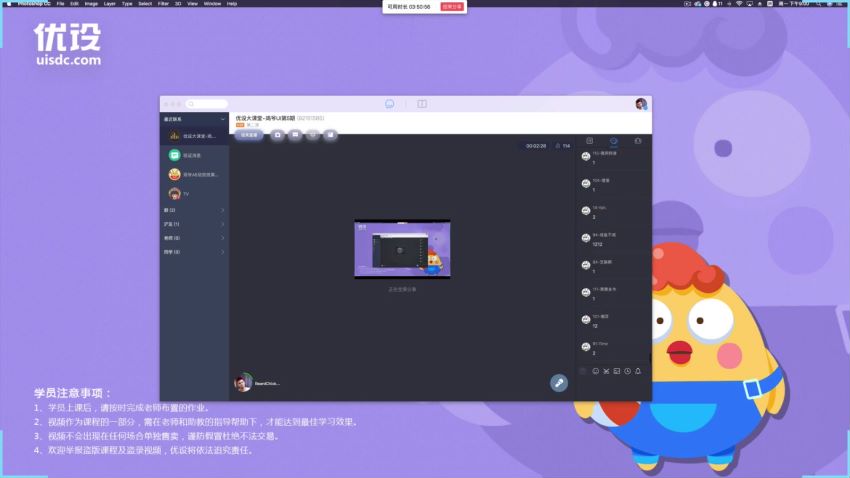The image size is (850, 478).
Task: Click the search field in the title bar
Action: pos(207,104)
